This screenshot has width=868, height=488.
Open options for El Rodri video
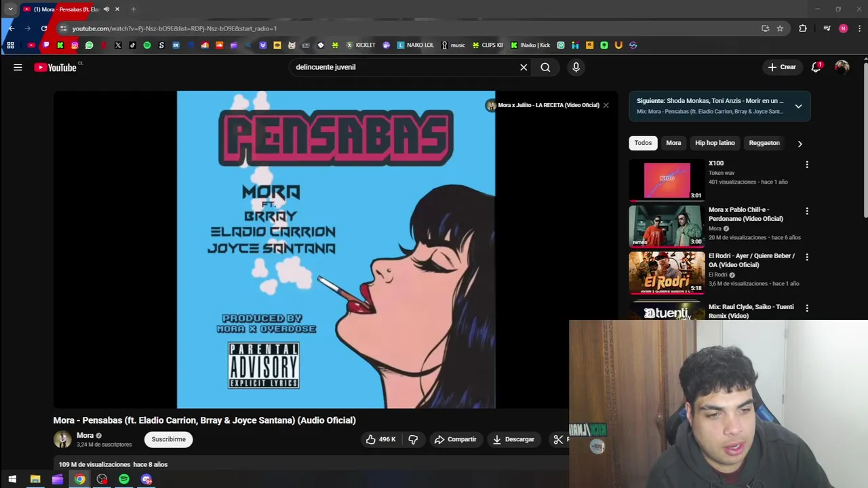tap(807, 258)
